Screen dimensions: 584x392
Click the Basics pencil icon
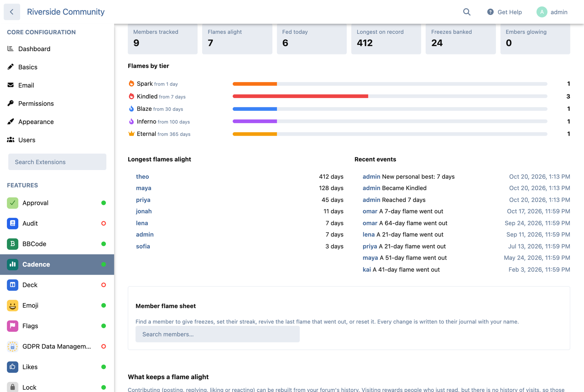click(11, 67)
